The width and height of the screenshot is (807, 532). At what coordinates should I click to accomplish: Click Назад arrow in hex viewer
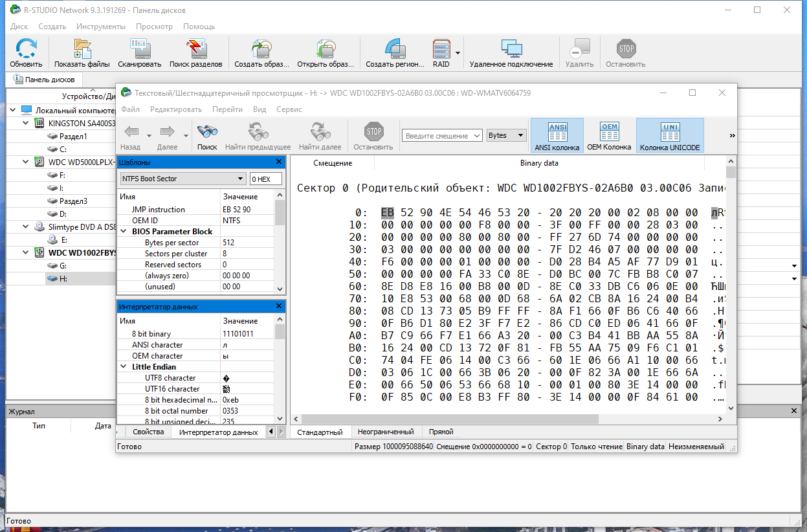pos(131,132)
